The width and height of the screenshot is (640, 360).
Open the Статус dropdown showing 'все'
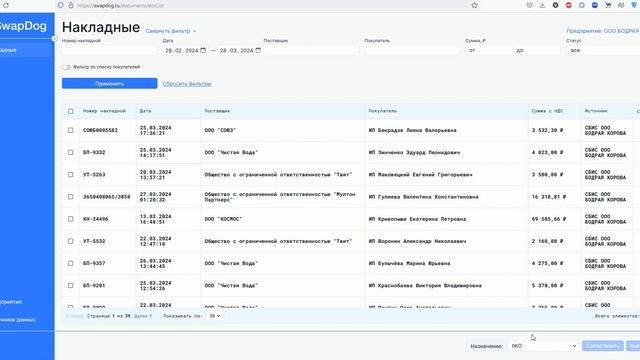coord(603,50)
